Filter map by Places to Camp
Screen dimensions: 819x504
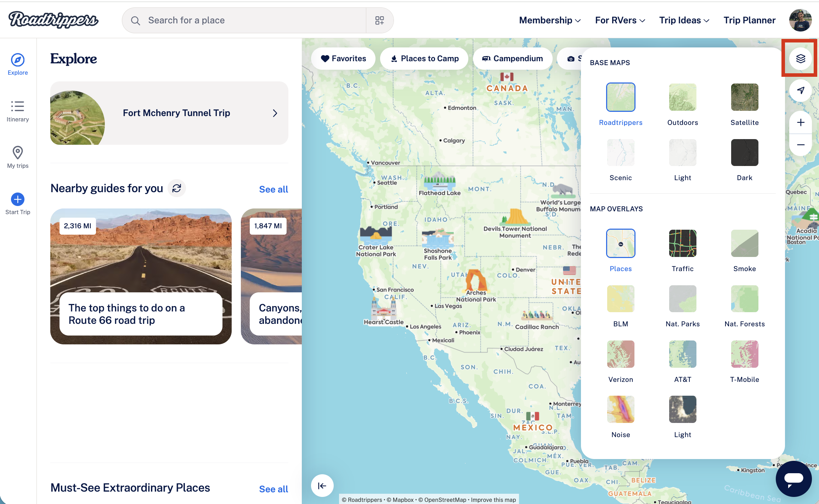pos(424,58)
